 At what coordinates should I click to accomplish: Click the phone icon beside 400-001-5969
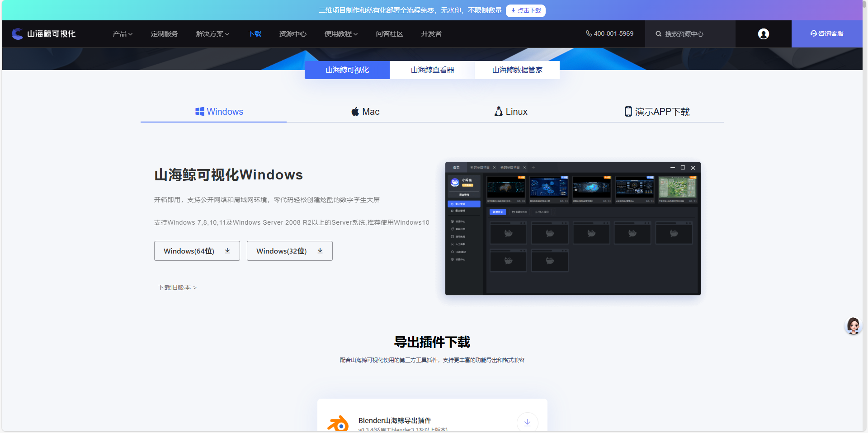pyautogui.click(x=589, y=33)
